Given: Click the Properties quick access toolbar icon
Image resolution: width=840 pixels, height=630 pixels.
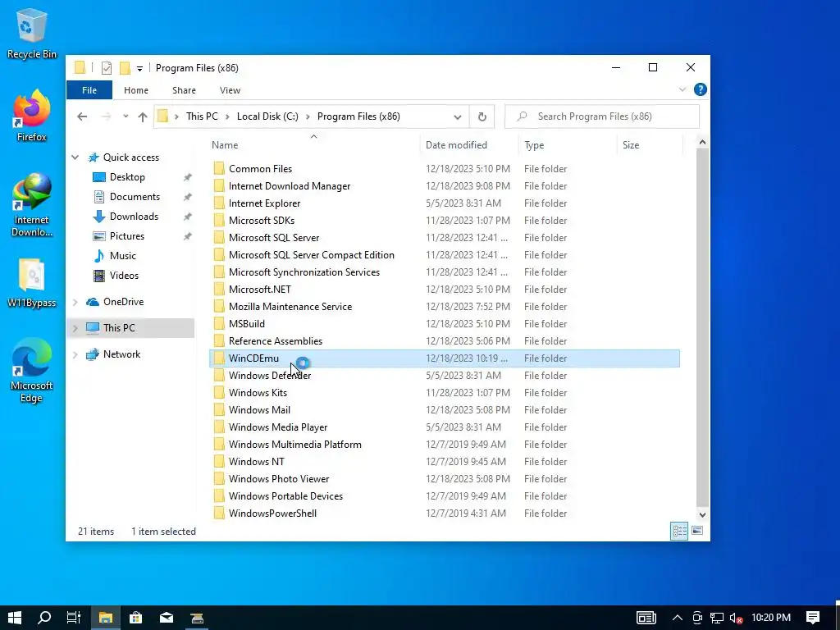Looking at the screenshot, I should click(106, 68).
